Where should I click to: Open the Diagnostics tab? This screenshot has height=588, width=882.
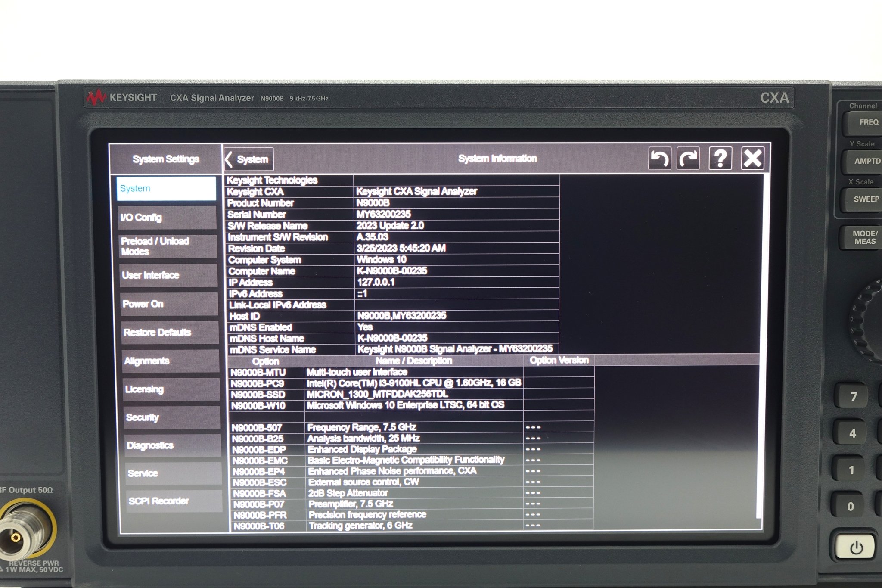tap(173, 445)
